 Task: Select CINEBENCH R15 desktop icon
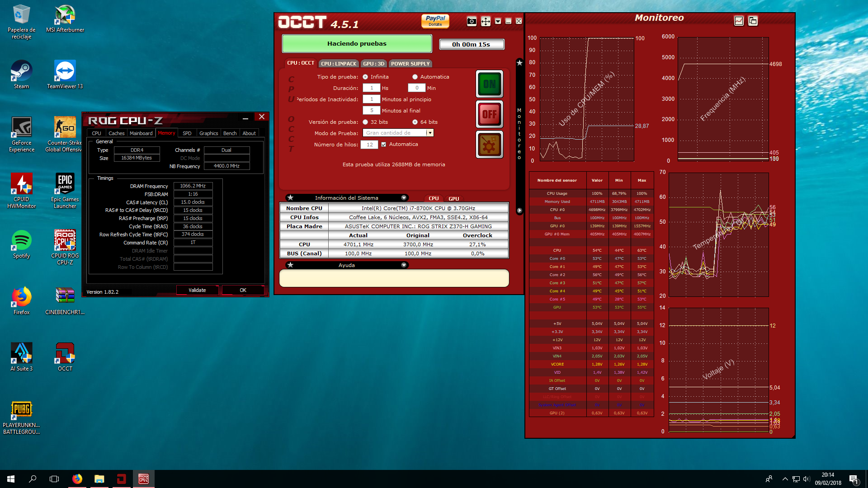tap(65, 301)
